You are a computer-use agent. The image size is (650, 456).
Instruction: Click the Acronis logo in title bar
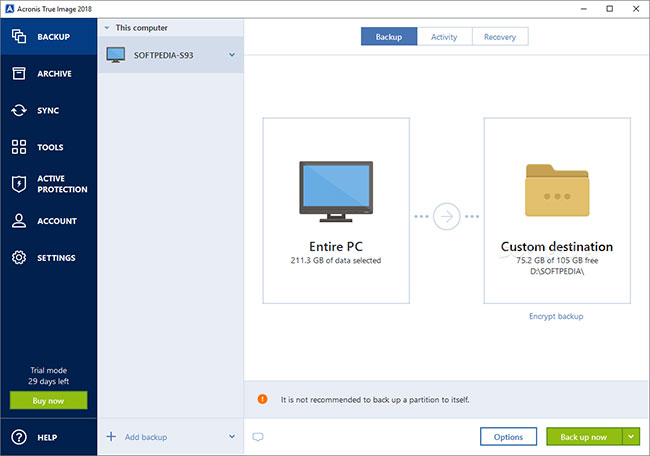pyautogui.click(x=10, y=9)
